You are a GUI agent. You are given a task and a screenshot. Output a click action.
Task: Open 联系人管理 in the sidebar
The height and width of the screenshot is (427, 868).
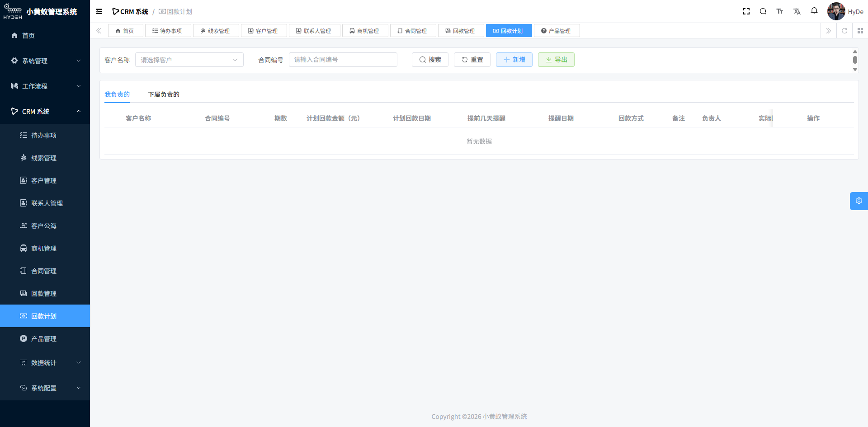tap(45, 203)
